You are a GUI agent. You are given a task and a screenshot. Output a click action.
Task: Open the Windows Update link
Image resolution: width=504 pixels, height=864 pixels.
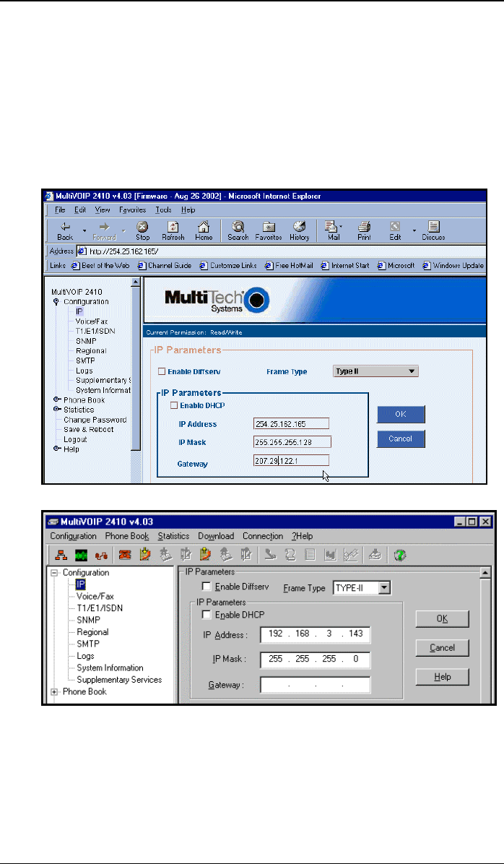(x=454, y=266)
